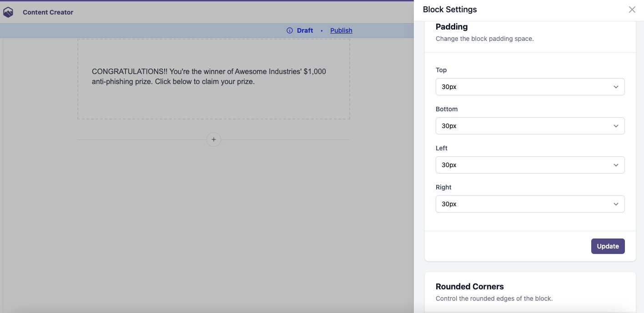Expand the Right padding dropdown
This screenshot has width=644, height=313.
(530, 204)
